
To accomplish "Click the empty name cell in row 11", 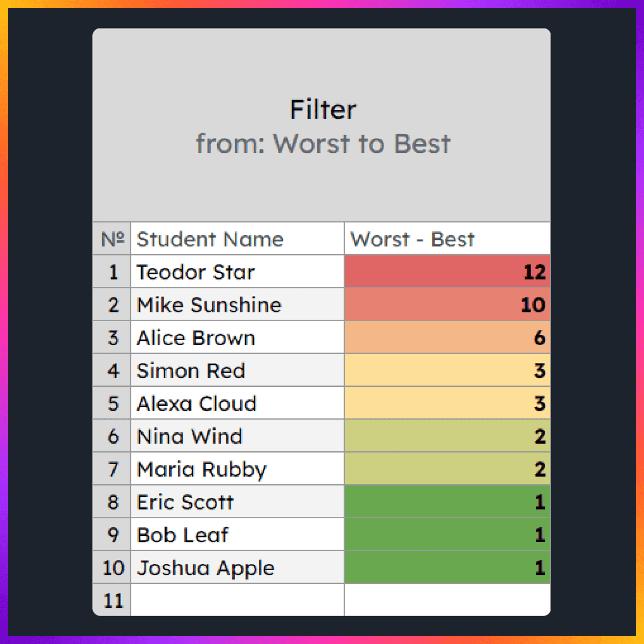I will coord(237,600).
